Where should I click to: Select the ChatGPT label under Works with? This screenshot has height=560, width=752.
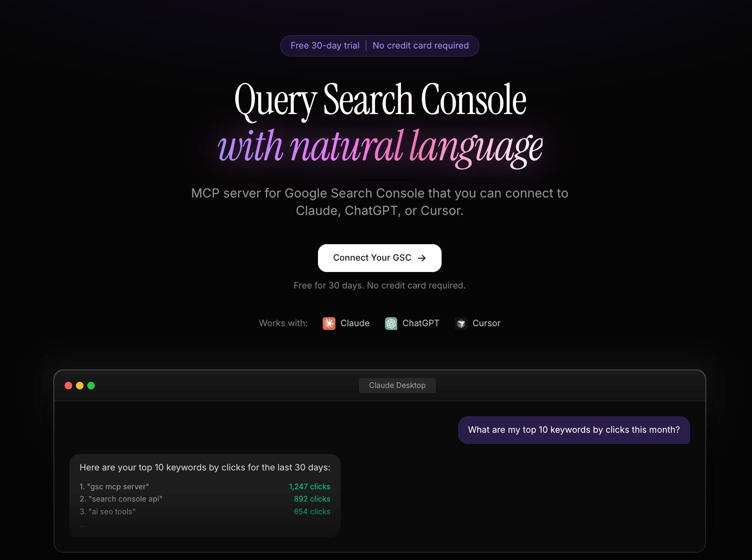(x=421, y=323)
